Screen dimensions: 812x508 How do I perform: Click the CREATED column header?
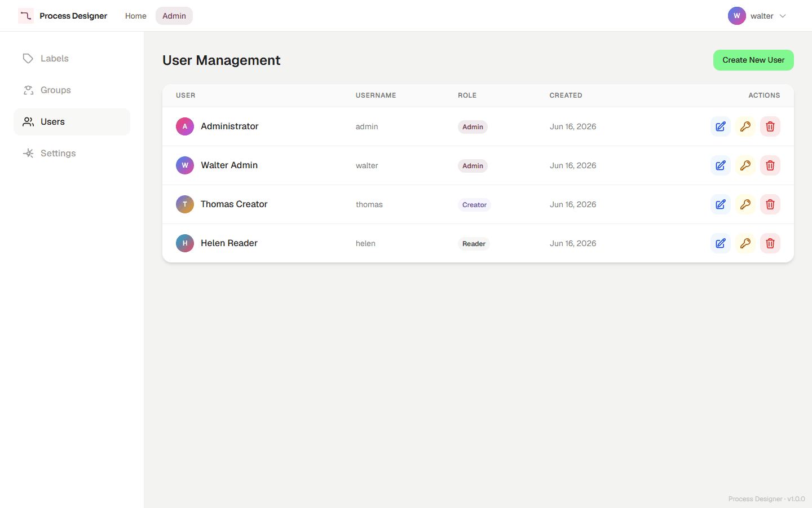[x=566, y=95]
